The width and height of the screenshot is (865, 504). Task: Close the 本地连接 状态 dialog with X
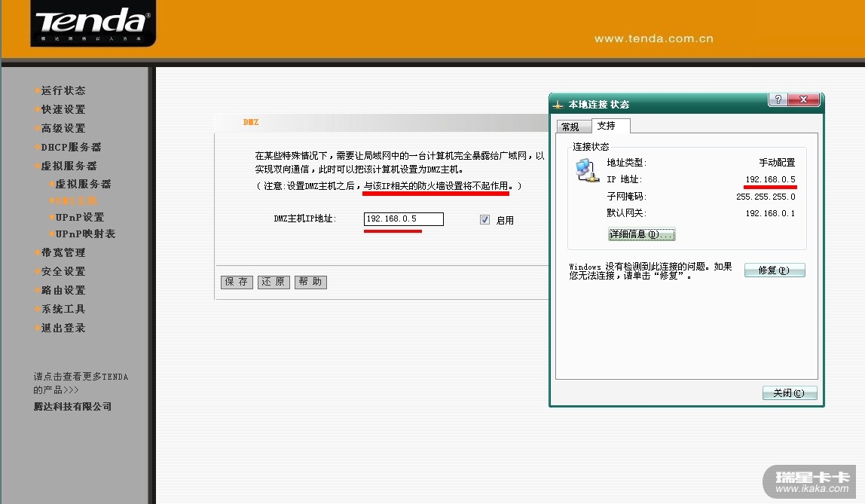804,99
